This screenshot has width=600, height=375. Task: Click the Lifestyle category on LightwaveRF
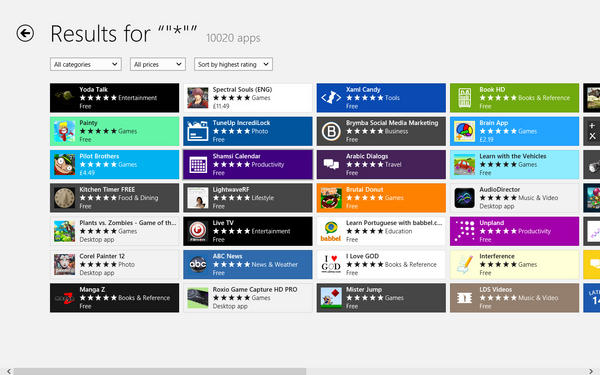point(262,198)
